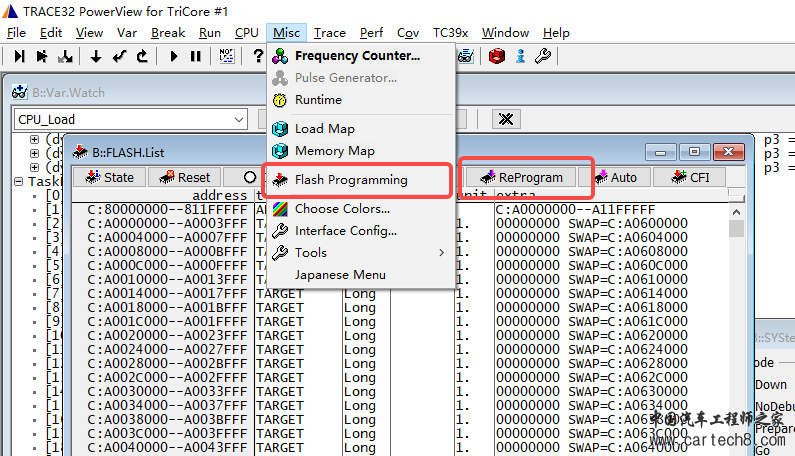Open the CPU_Load combo box dropdown arrow
The height and width of the screenshot is (456, 795).
click(x=239, y=120)
